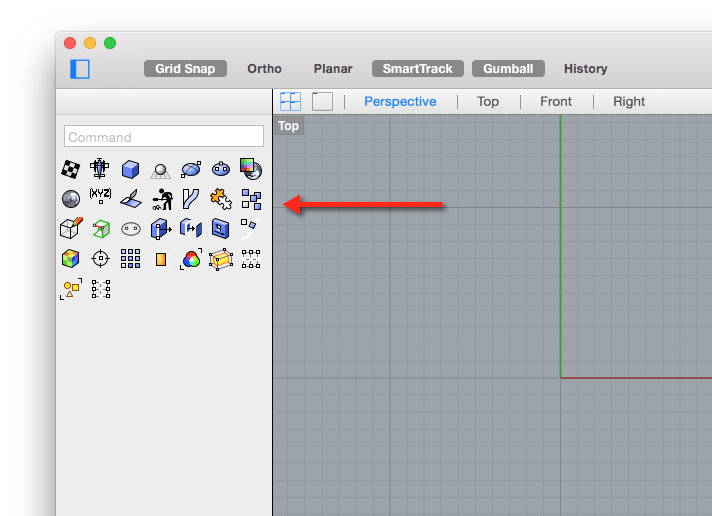Toggle History recording
This screenshot has width=712, height=516.
pyautogui.click(x=585, y=69)
